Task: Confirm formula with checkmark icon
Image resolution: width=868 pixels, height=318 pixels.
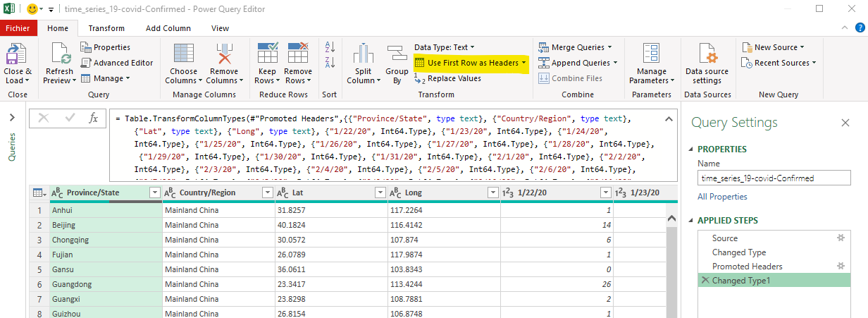Action: [68, 118]
